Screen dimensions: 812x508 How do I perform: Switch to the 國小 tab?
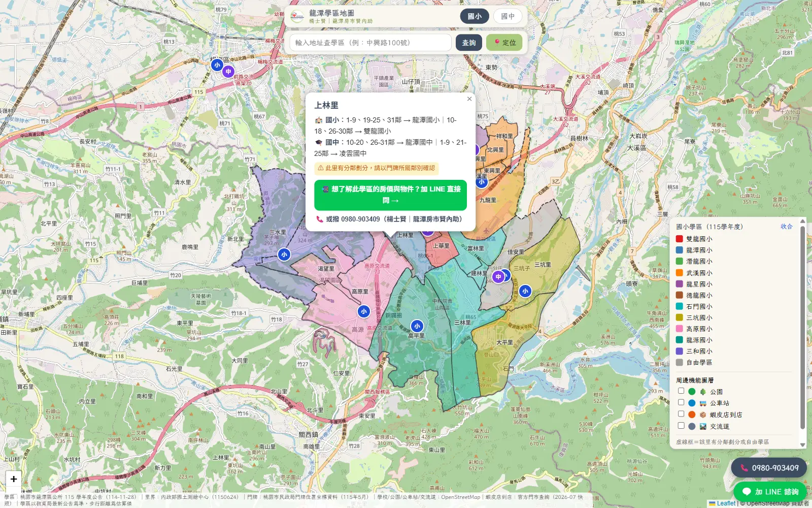coord(475,16)
